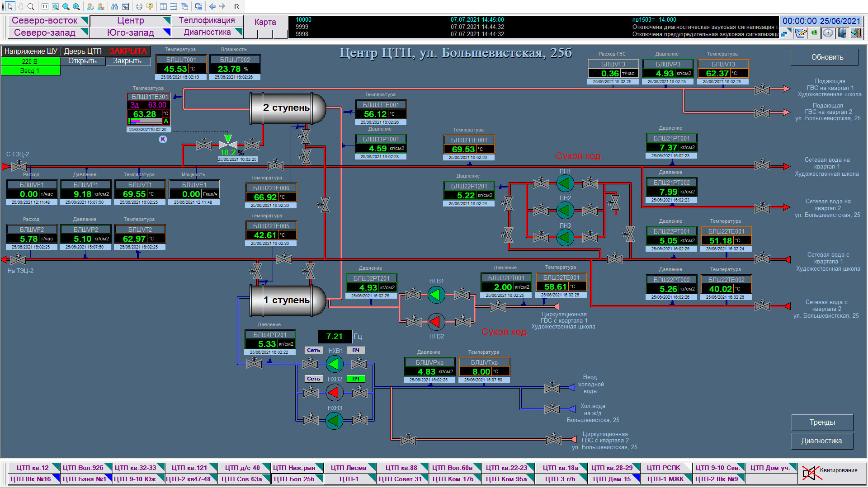Open the blue journal book icon
Viewport: 868px width, 488px height.
pos(842,33)
